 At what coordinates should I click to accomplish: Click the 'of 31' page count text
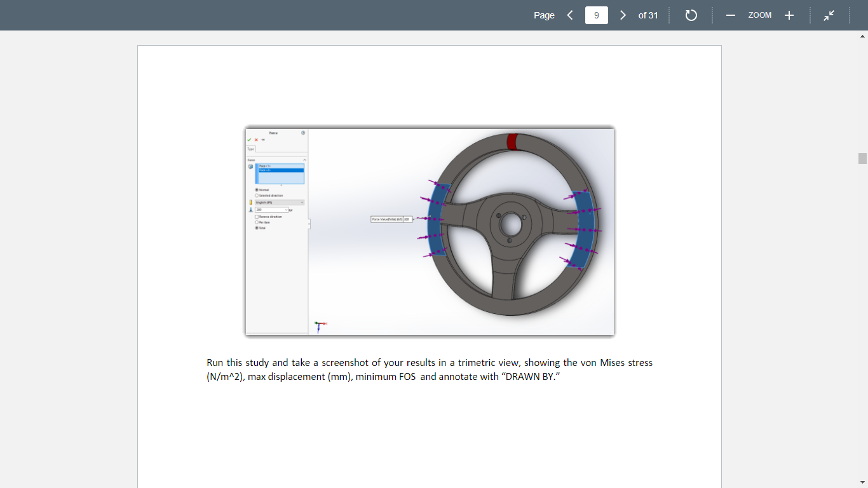click(648, 15)
